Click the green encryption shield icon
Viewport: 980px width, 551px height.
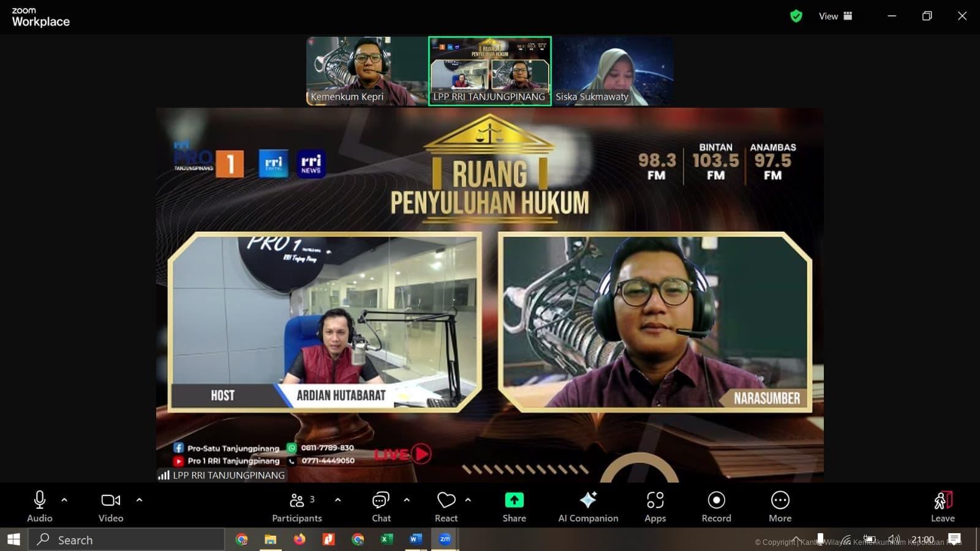point(796,17)
